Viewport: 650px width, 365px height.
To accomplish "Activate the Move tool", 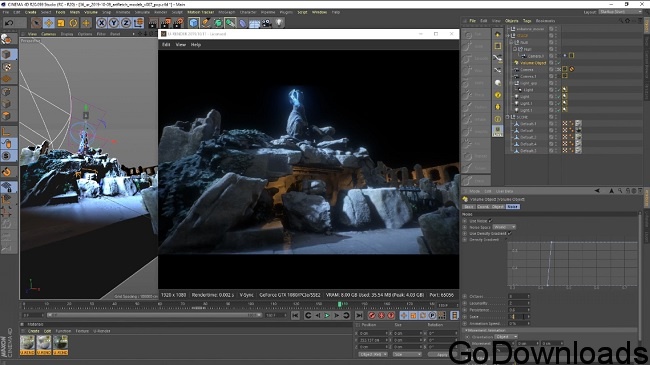I will (49, 23).
